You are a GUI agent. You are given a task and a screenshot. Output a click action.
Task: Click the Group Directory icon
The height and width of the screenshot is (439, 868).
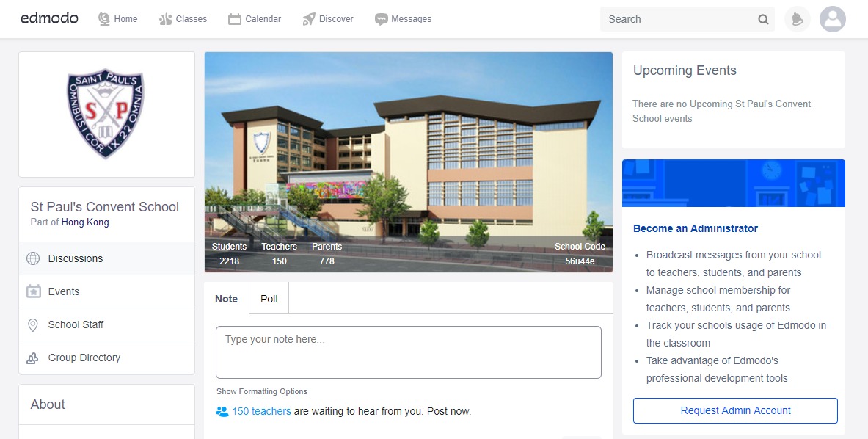click(x=33, y=358)
